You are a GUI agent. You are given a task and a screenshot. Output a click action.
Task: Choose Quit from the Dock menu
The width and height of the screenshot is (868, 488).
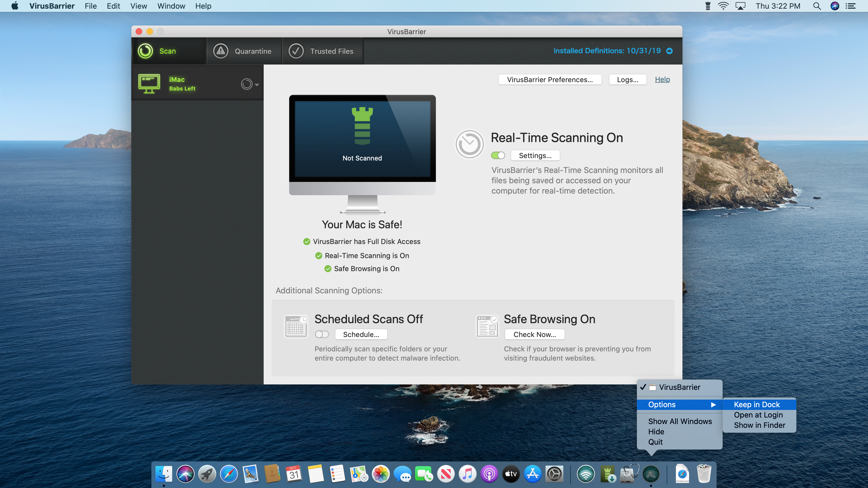click(x=679, y=442)
